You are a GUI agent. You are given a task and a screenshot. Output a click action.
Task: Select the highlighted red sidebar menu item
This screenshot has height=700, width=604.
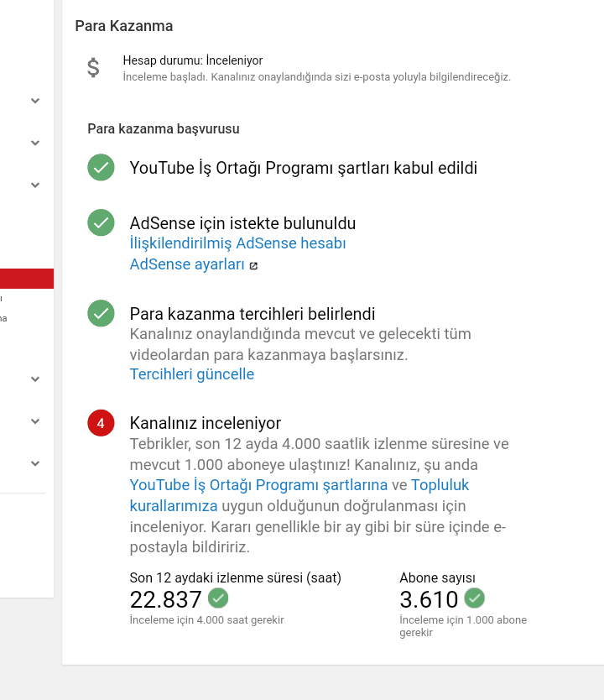(x=27, y=279)
